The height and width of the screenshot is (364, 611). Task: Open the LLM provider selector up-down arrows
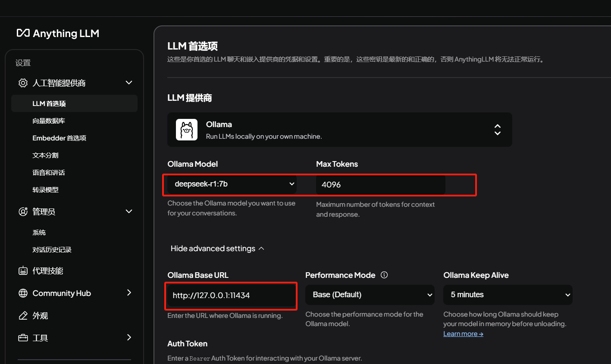(x=498, y=130)
